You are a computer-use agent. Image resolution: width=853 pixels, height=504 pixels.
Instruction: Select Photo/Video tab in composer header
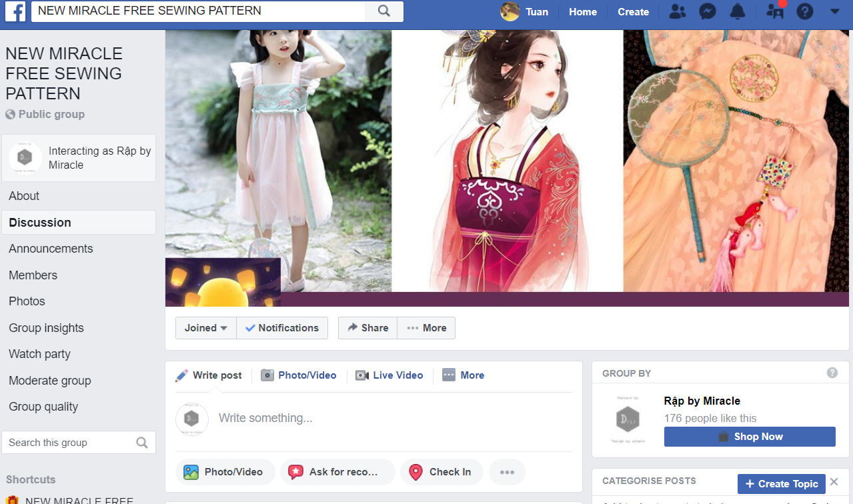(x=298, y=375)
